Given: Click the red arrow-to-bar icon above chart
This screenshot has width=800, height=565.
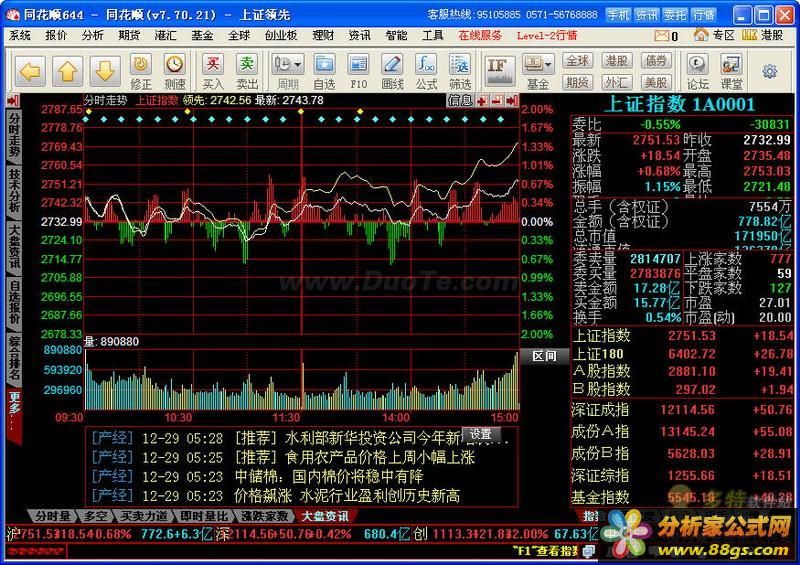Looking at the screenshot, I should point(512,101).
